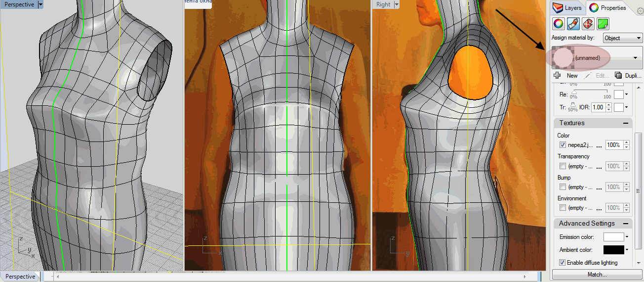The height and width of the screenshot is (282, 644).
Task: Collapse the Textures section
Action: (x=625, y=123)
